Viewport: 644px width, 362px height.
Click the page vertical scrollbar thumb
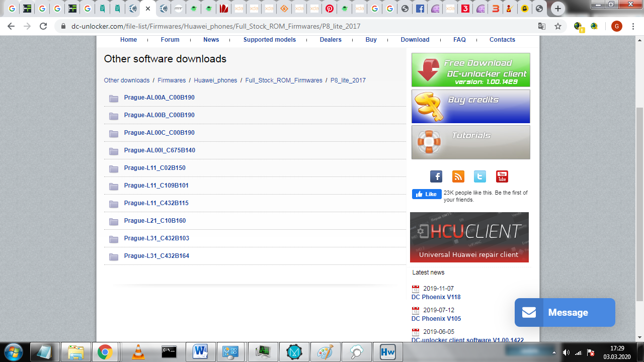639,205
